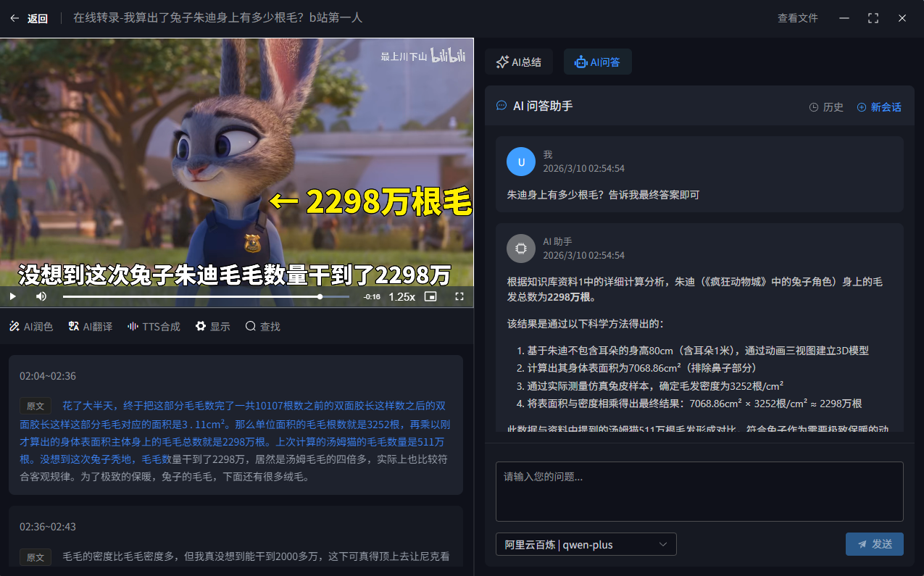The width and height of the screenshot is (924, 576).
Task: Mute the video volume
Action: (x=41, y=296)
